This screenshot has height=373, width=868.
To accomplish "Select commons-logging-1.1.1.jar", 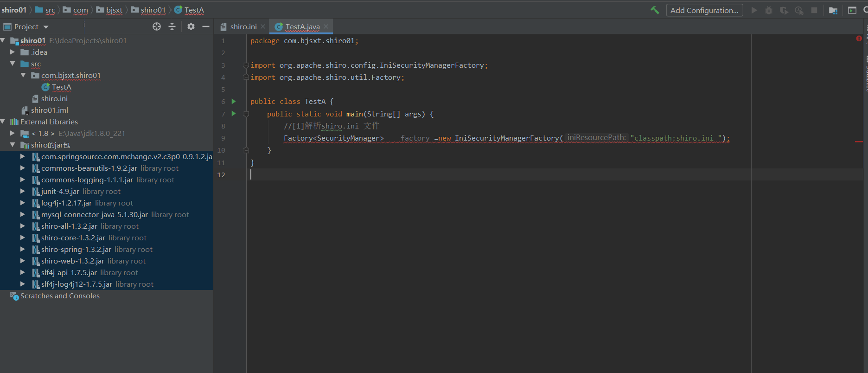I will (87, 180).
